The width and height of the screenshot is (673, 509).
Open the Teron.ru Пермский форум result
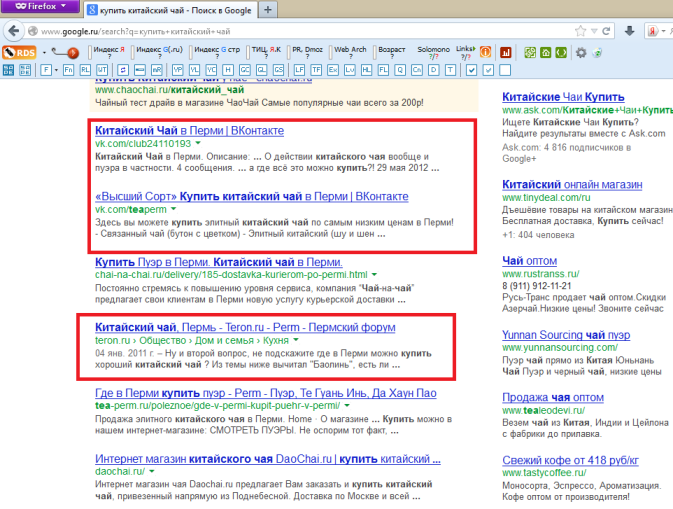point(245,327)
